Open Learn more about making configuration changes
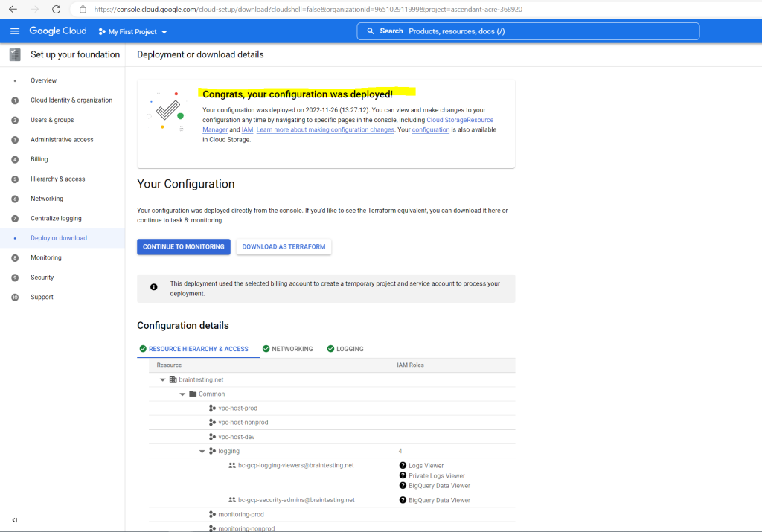 click(325, 129)
